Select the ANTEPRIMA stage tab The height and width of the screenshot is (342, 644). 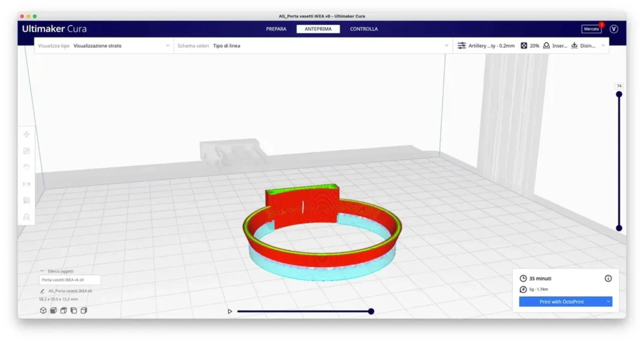pos(318,29)
